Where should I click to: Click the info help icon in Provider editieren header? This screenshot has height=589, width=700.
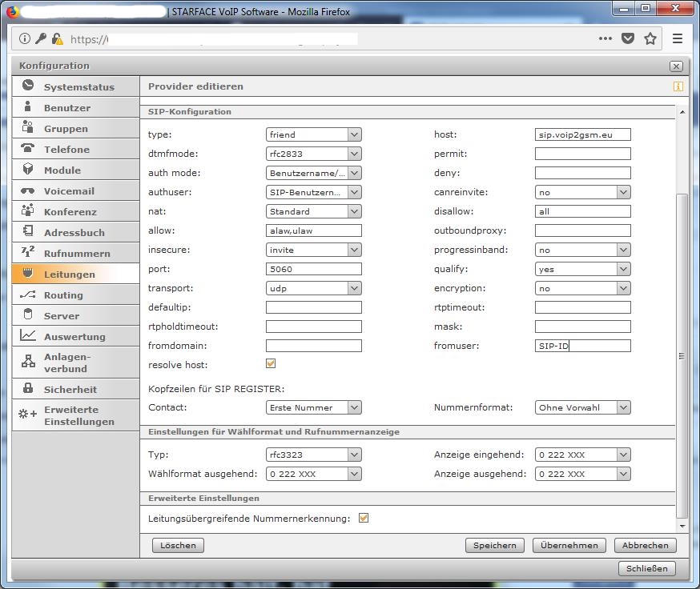(678, 86)
